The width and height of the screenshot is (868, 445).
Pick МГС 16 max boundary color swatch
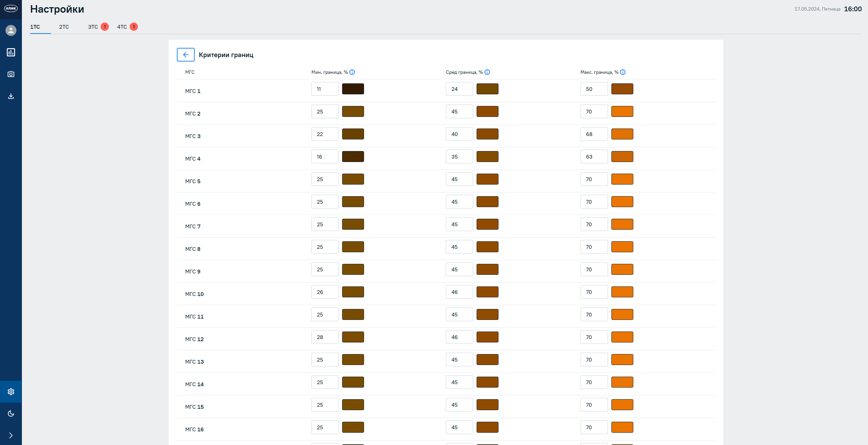point(622,427)
